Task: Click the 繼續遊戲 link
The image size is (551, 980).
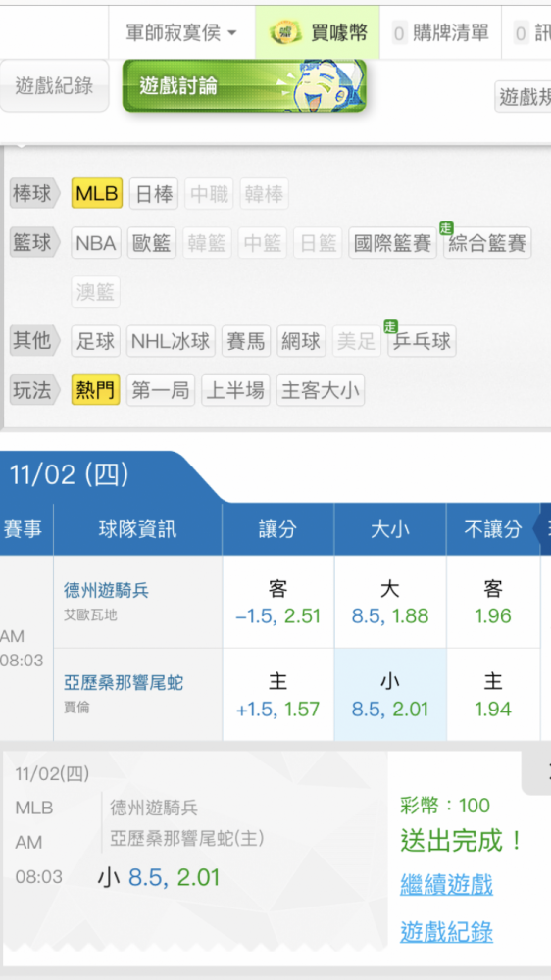Action: pyautogui.click(x=446, y=885)
